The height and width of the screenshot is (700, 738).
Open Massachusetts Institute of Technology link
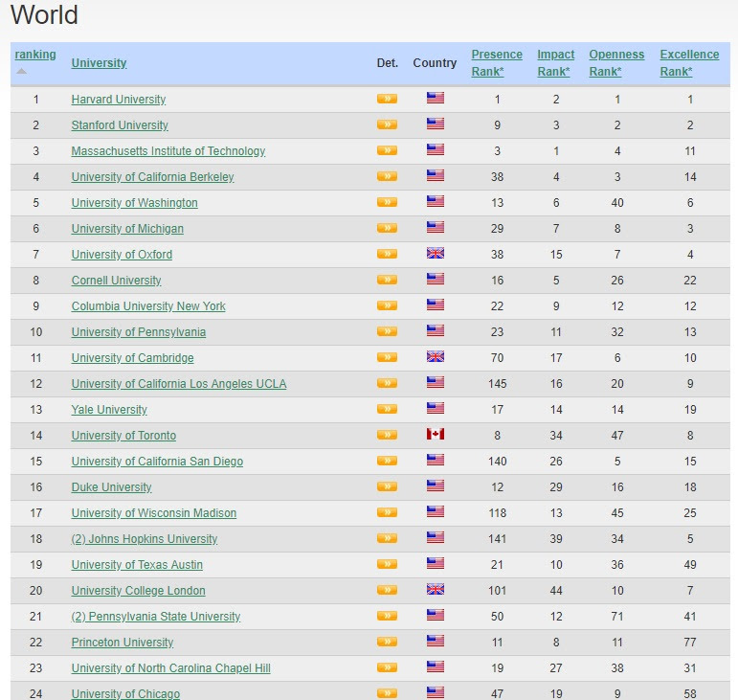pos(168,151)
